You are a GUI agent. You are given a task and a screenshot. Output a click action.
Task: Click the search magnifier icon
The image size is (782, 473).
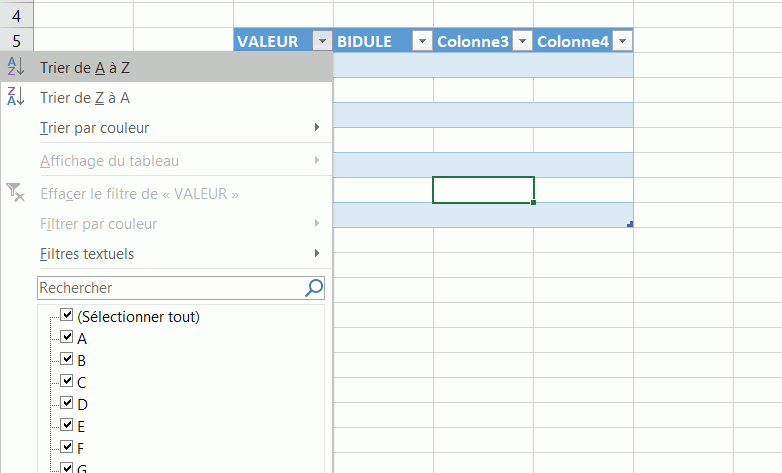(x=314, y=288)
